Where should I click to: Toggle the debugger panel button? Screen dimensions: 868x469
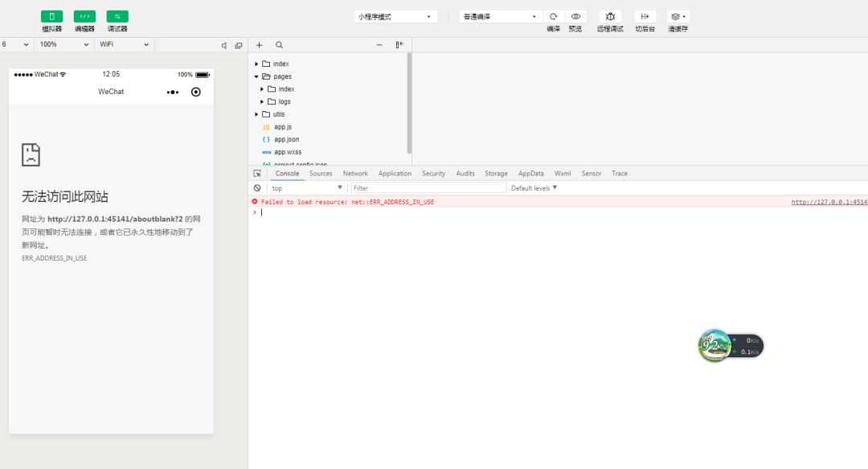pos(117,17)
